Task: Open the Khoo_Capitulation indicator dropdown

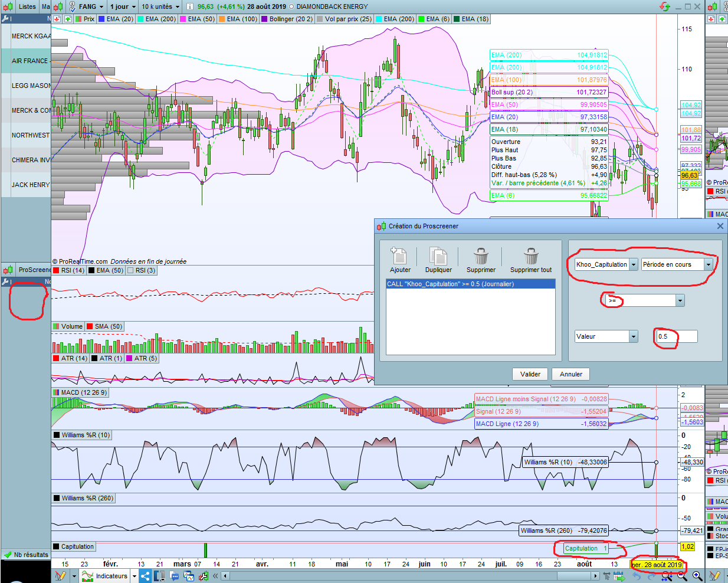Action: pos(634,264)
